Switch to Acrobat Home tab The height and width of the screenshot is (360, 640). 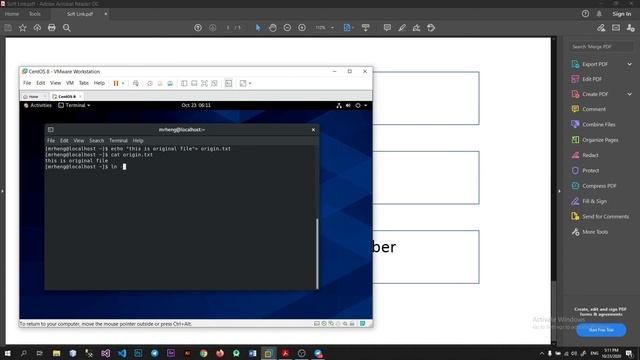pyautogui.click(x=12, y=13)
